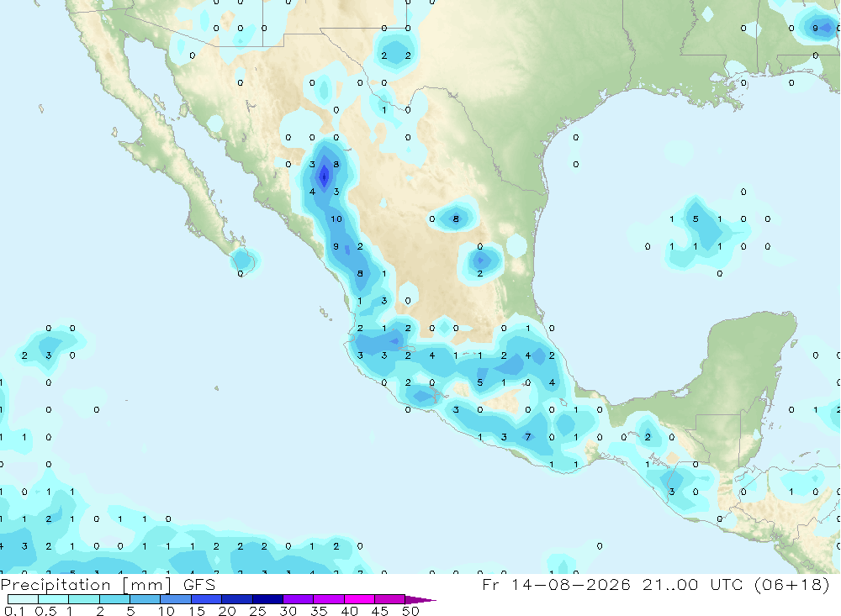Select the 30–35 mm purple legend box
Screen dimensions: 841x616
(x=299, y=599)
